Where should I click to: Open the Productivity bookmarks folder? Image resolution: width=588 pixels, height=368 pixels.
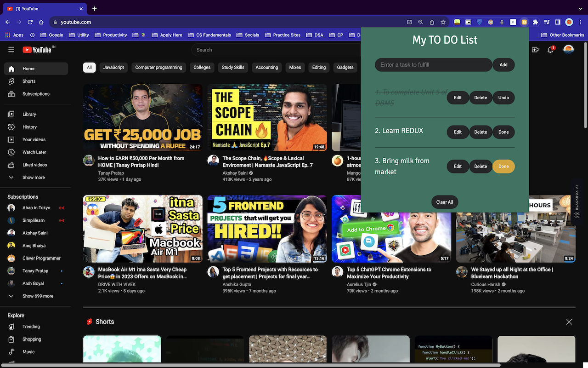[111, 35]
